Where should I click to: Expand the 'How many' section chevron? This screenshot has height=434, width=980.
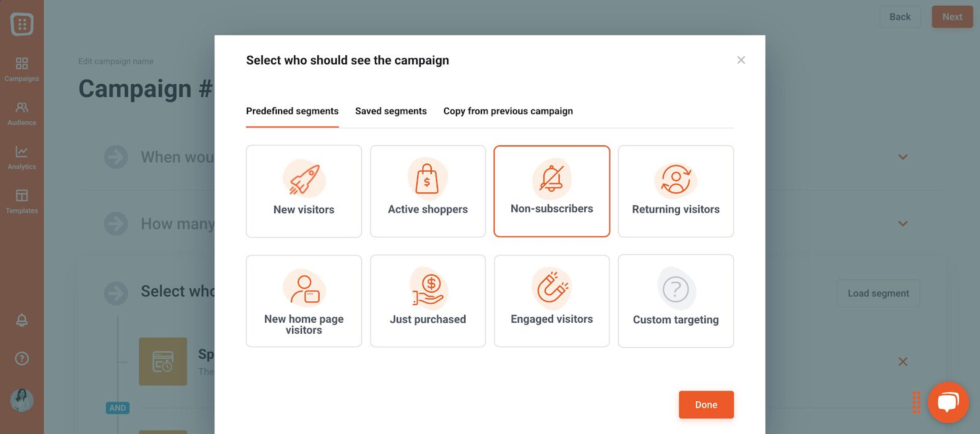903,224
